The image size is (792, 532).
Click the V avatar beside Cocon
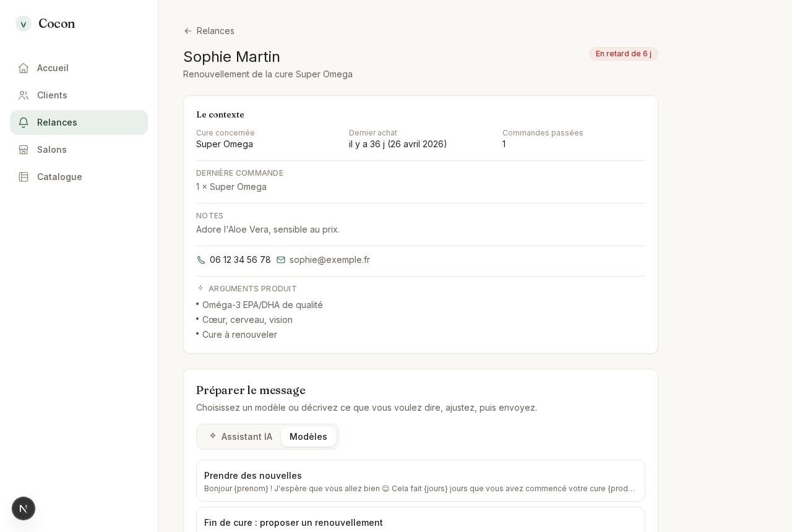point(24,24)
